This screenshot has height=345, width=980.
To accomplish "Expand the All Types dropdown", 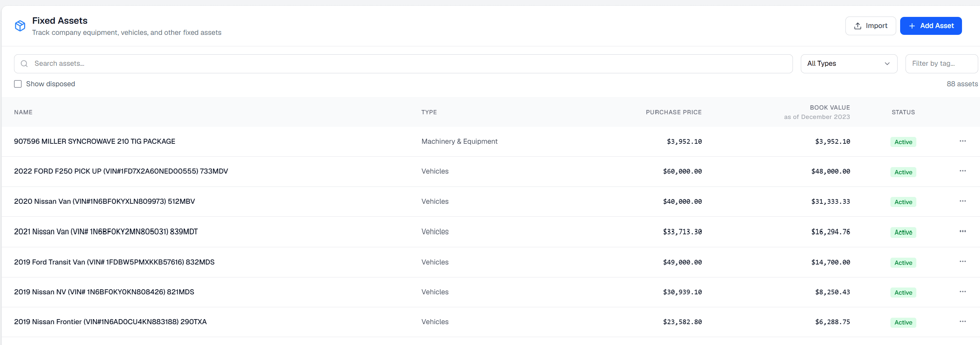I will coord(849,64).
